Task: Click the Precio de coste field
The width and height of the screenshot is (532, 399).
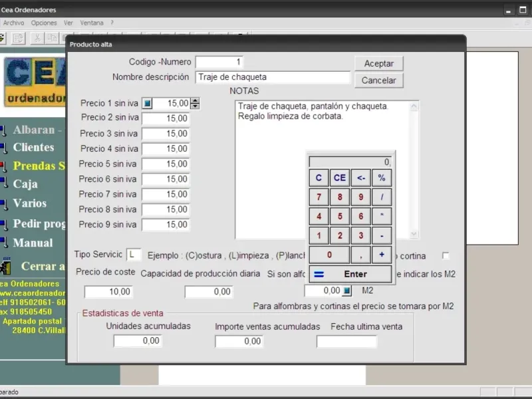Action: tap(108, 292)
